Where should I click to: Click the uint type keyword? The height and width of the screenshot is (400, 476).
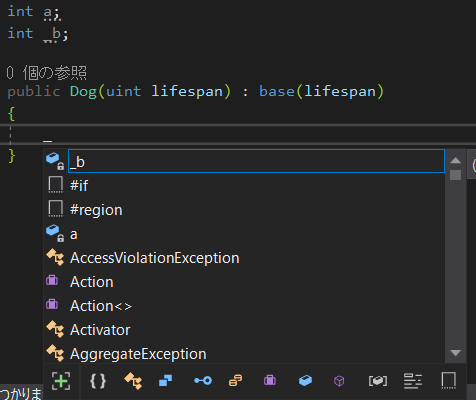[x=124, y=91]
